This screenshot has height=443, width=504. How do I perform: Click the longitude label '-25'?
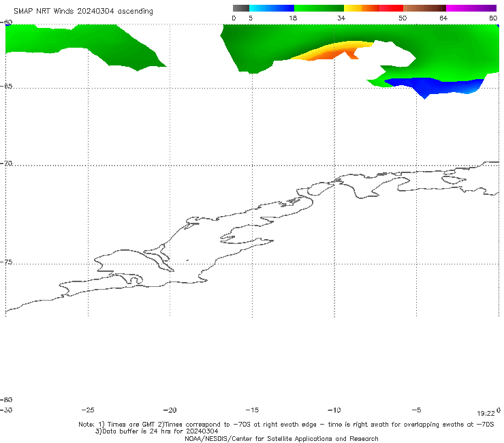[88, 410]
